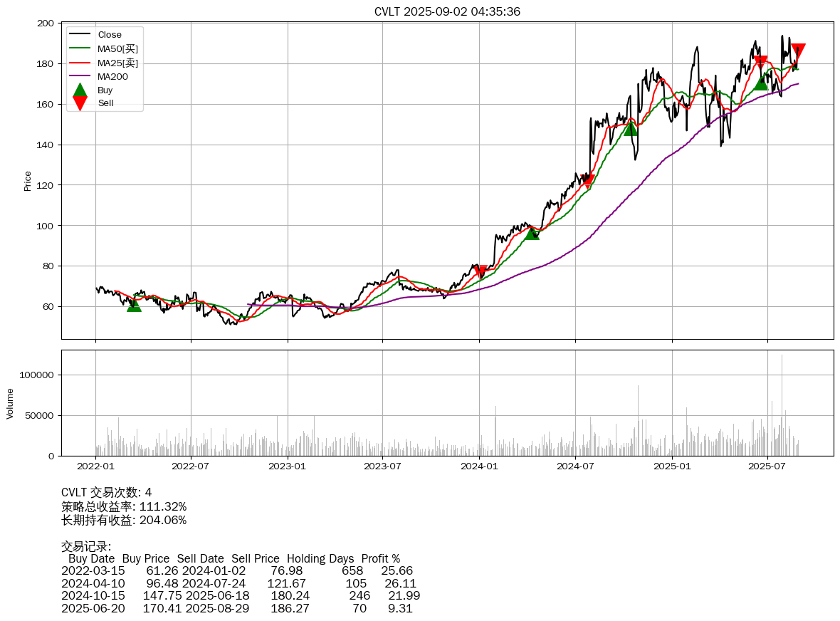
Task: Click the red Sell triangle in legend
Action: coord(80,103)
